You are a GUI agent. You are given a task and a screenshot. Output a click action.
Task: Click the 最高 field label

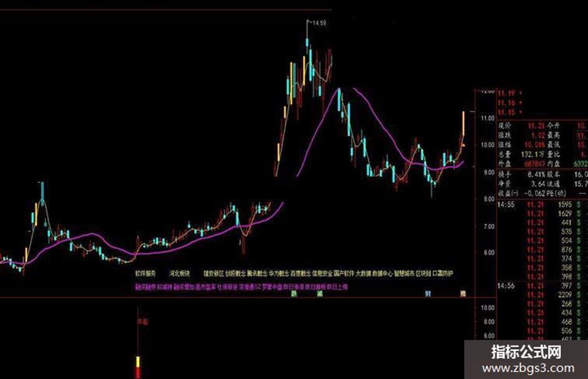pyautogui.click(x=554, y=135)
